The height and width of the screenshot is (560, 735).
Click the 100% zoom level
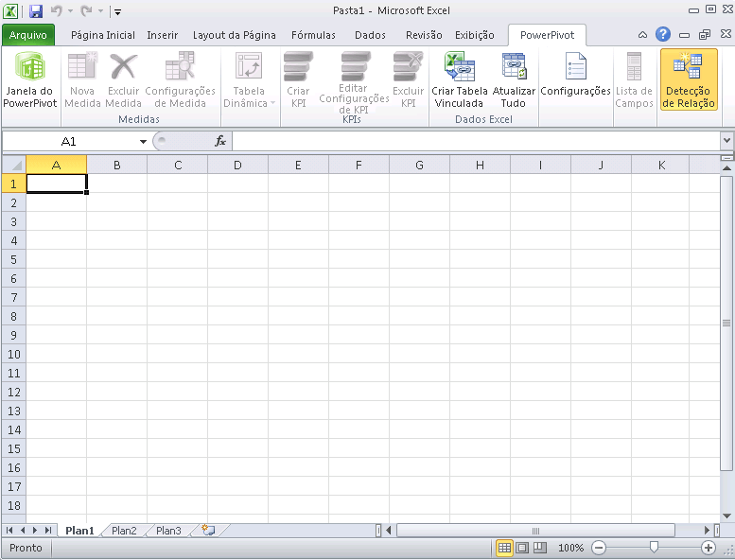(570, 548)
